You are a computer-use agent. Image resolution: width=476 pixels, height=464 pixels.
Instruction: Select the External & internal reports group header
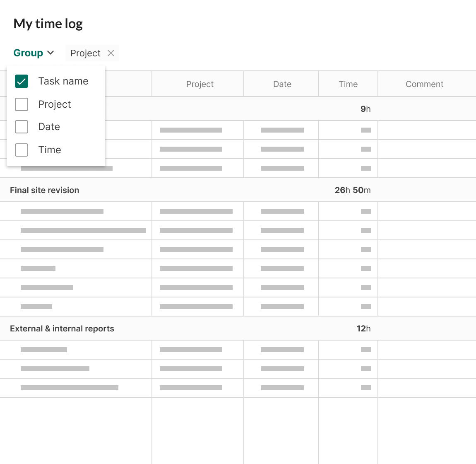click(x=62, y=329)
